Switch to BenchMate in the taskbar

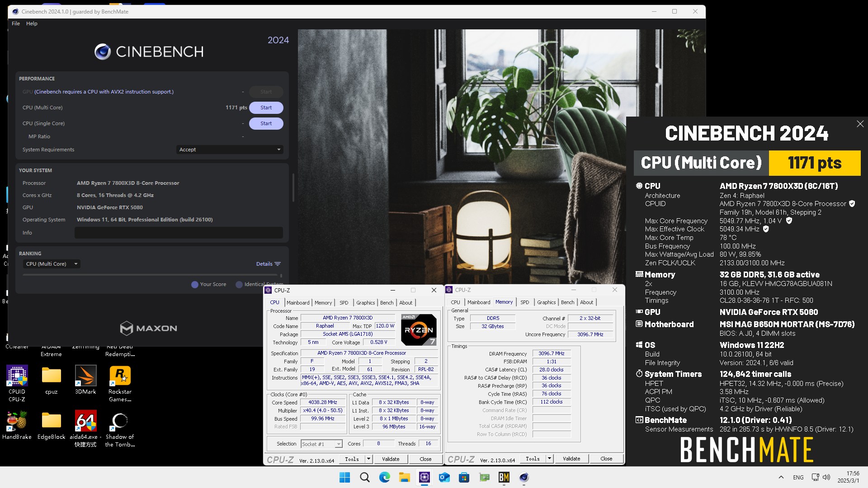click(504, 477)
